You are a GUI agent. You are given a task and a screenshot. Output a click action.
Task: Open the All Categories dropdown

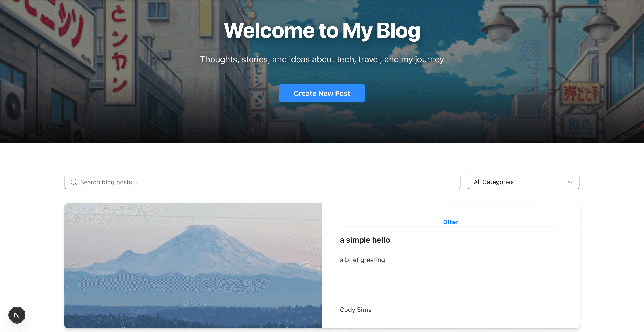tap(523, 182)
